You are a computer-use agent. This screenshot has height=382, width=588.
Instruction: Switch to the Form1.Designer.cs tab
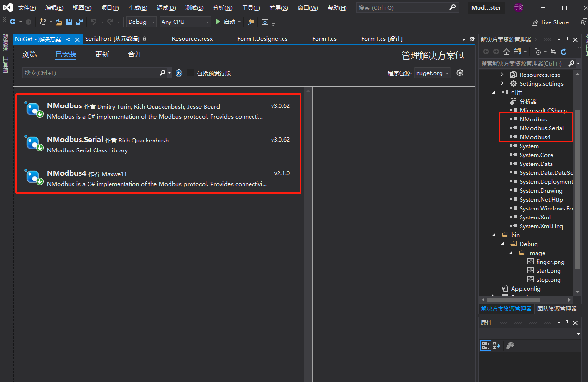pos(262,39)
